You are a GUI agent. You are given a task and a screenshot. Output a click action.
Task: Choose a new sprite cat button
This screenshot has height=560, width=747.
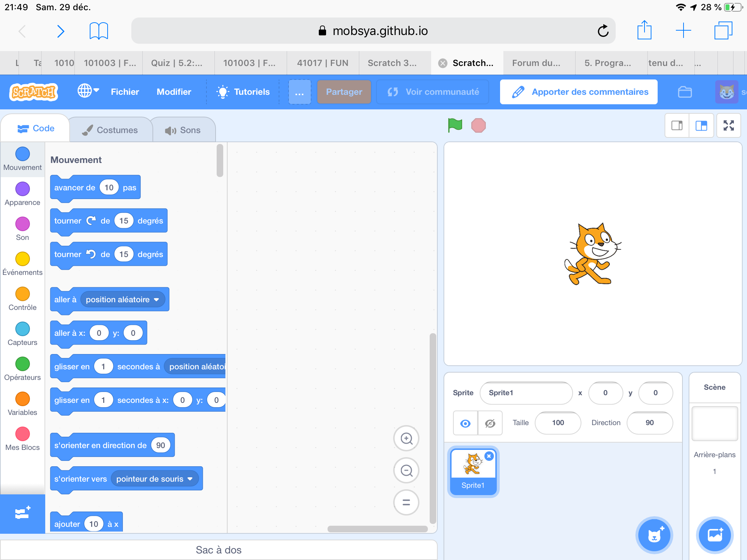(654, 535)
